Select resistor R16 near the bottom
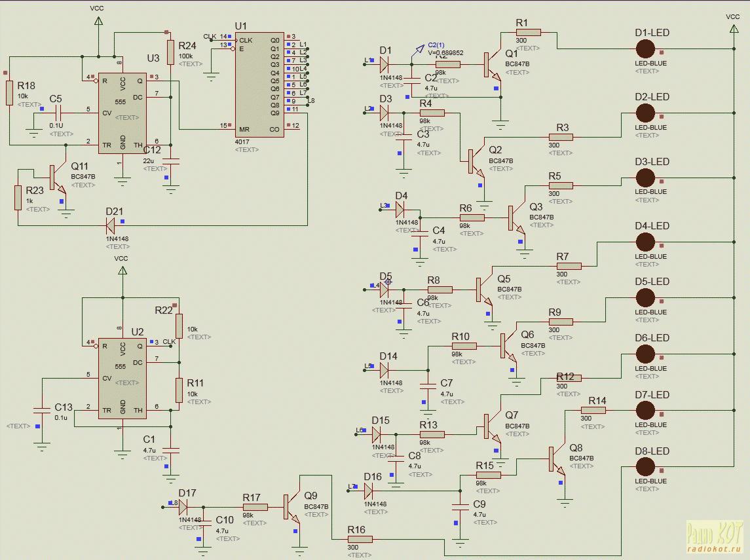The image size is (750, 560). click(x=360, y=539)
